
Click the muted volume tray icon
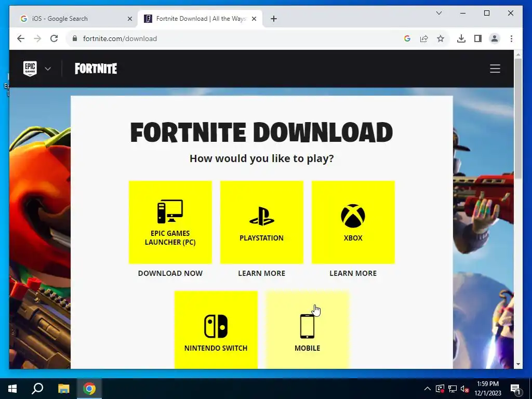[465, 389]
